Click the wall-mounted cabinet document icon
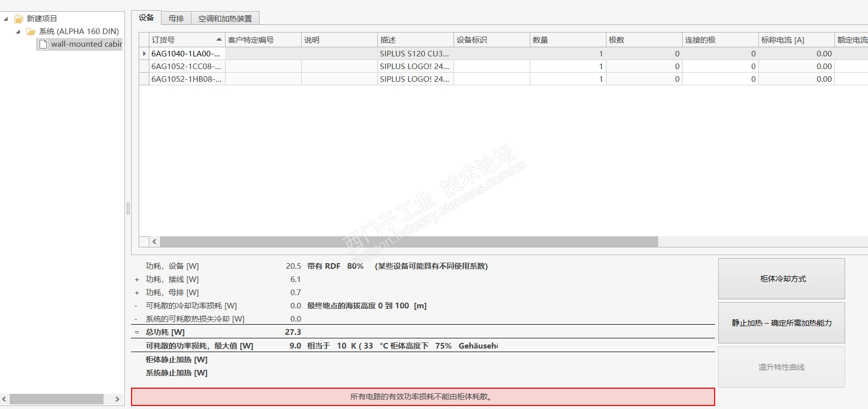Viewport: 868px width, 409px height. pyautogui.click(x=43, y=44)
